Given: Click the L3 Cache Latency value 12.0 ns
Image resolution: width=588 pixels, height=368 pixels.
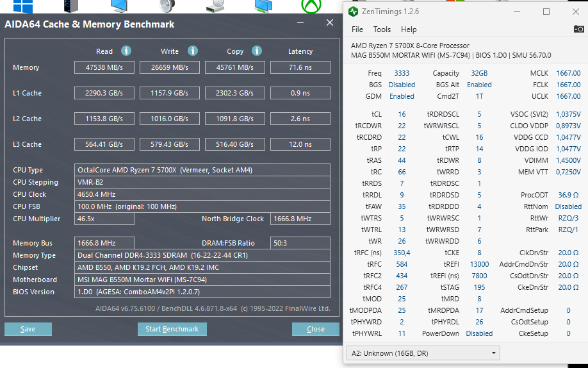Looking at the screenshot, I should [300, 144].
